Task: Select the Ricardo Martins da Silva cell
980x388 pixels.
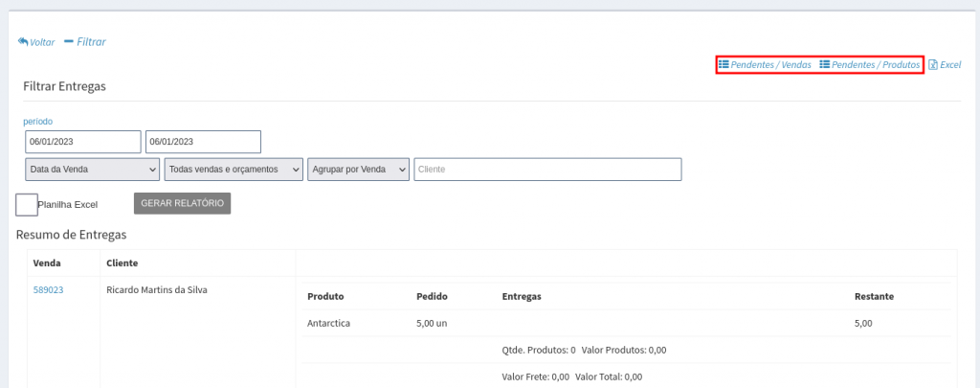Action: point(156,289)
